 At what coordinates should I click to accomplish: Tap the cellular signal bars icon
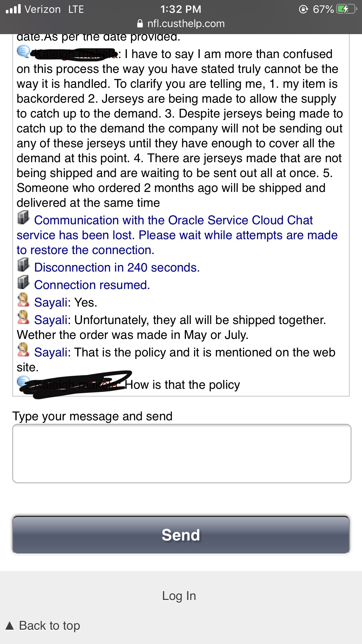pos(13,9)
